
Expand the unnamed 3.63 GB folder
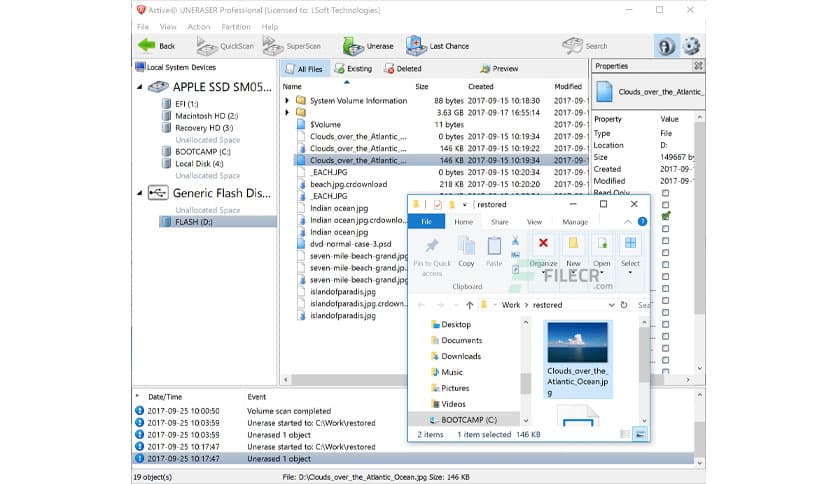pos(287,112)
